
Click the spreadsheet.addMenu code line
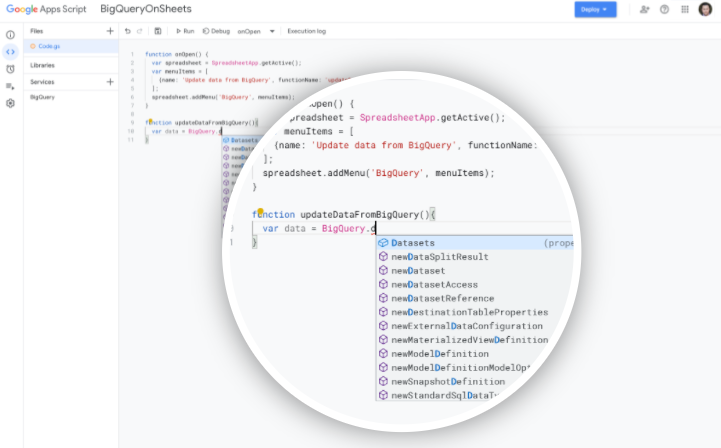tap(378, 173)
